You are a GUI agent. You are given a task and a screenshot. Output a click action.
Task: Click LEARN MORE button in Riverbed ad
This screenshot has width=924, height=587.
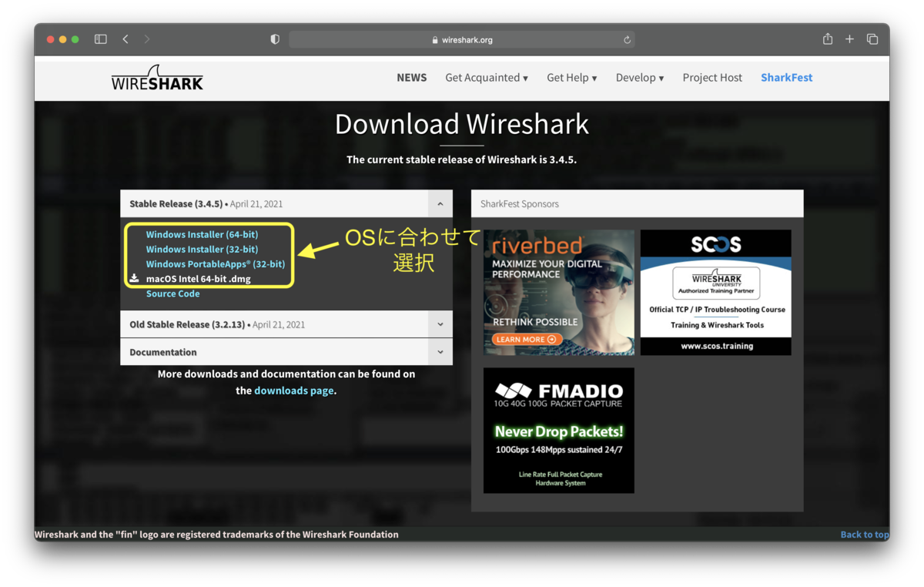pos(527,340)
